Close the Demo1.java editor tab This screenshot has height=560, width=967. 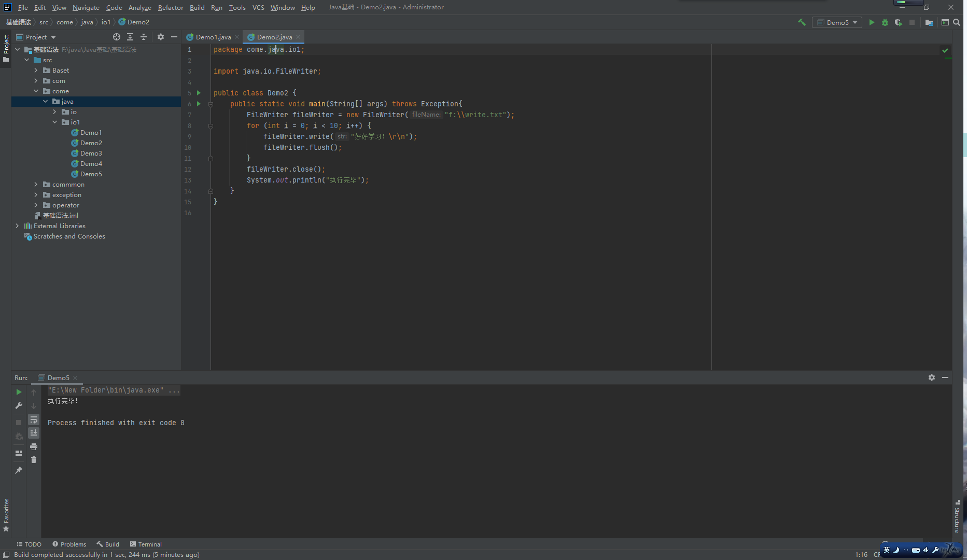(x=237, y=37)
